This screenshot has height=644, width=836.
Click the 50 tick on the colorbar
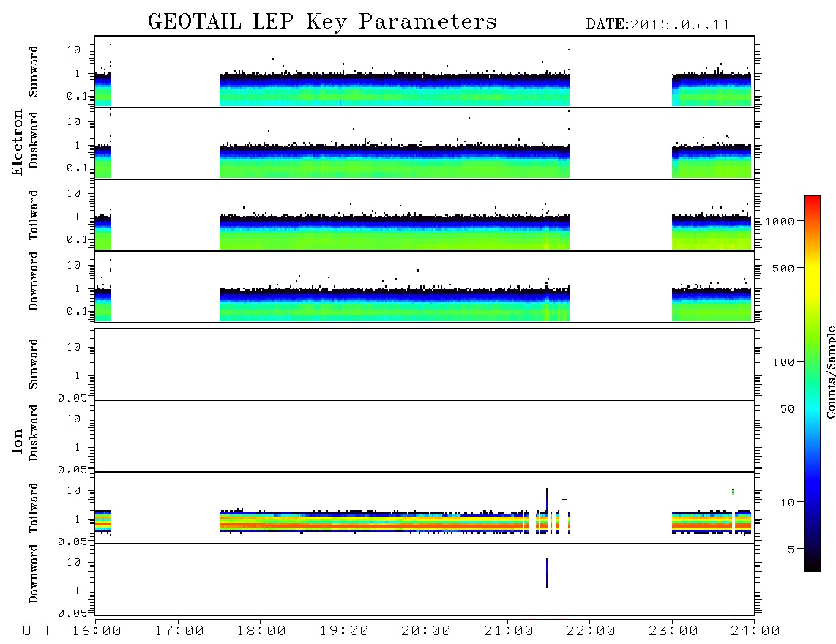787,409
